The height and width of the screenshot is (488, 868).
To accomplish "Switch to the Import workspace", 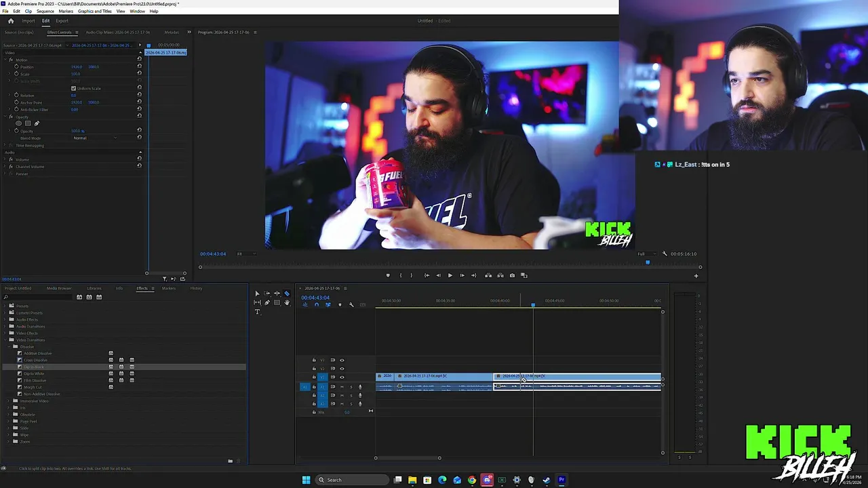I will click(28, 20).
